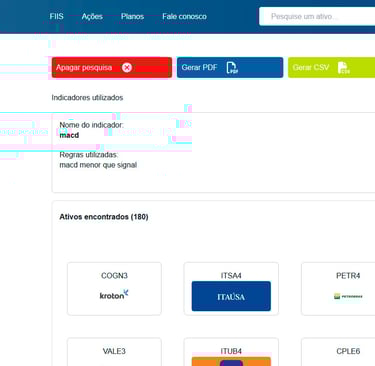Open the CPLE6 asset card
Screen dimensions: 375x366
(338, 352)
